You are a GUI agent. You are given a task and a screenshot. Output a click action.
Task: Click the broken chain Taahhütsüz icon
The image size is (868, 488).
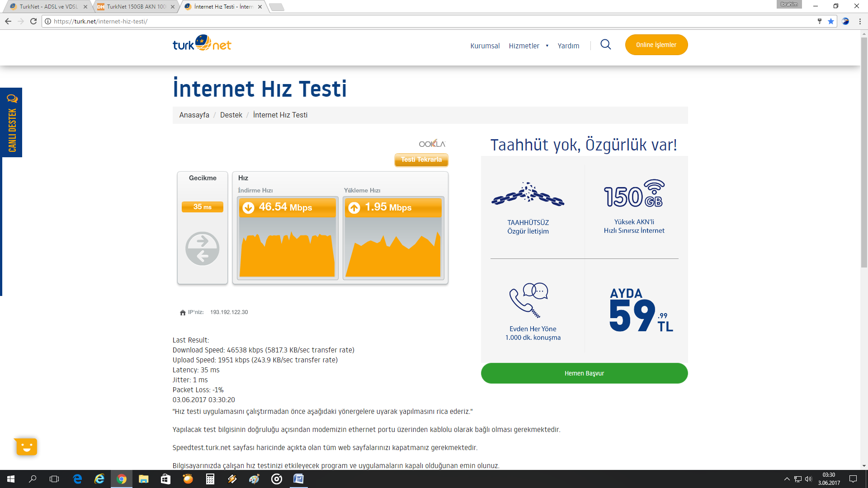(528, 194)
